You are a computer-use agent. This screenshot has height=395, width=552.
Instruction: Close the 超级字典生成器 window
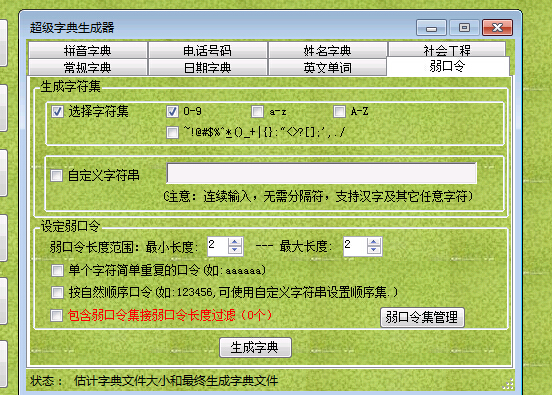coord(497,28)
